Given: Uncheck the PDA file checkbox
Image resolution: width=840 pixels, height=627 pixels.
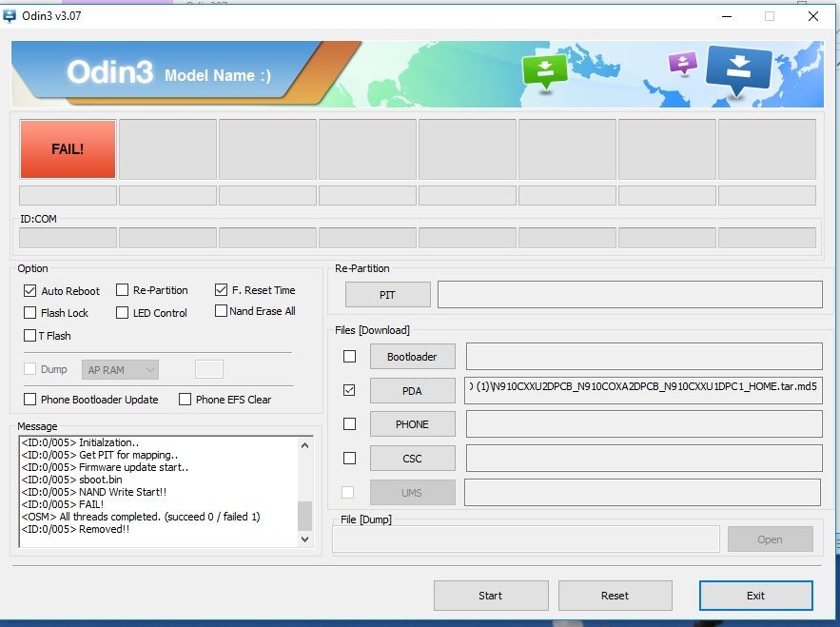Looking at the screenshot, I should (x=349, y=390).
